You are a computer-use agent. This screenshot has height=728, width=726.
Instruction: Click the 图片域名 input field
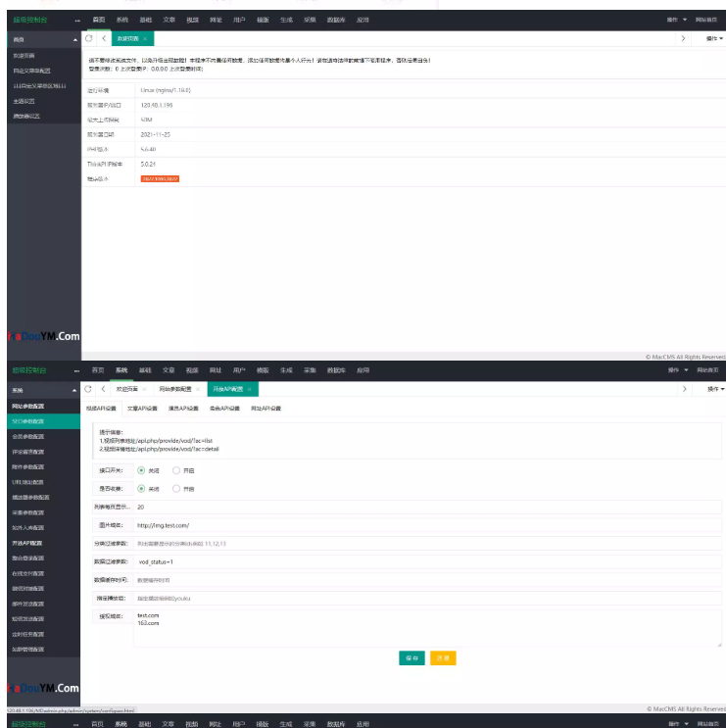point(427,525)
